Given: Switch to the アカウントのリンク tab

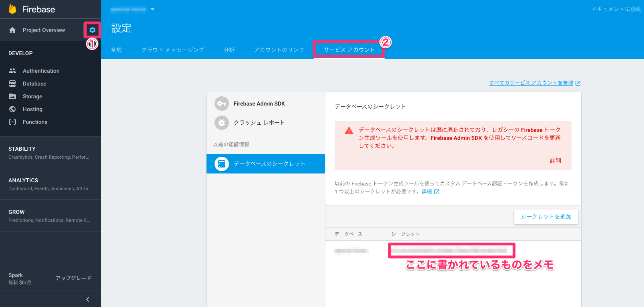Looking at the screenshot, I should tap(279, 50).
